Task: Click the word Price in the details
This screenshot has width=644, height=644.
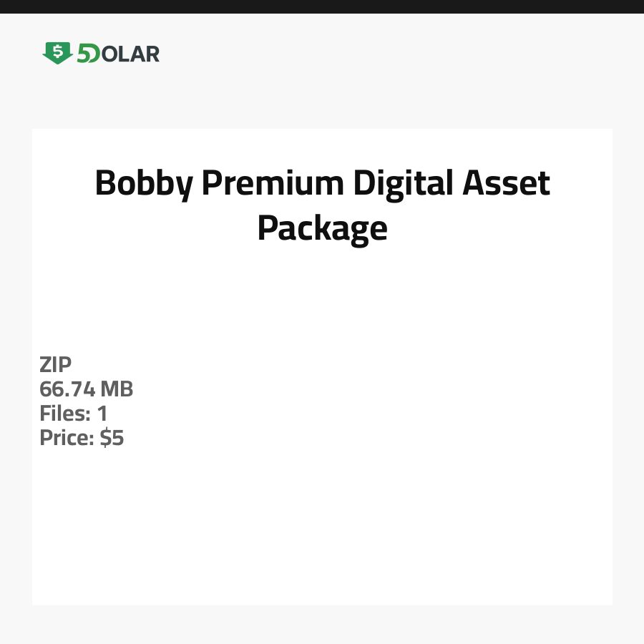Action: pos(65,438)
